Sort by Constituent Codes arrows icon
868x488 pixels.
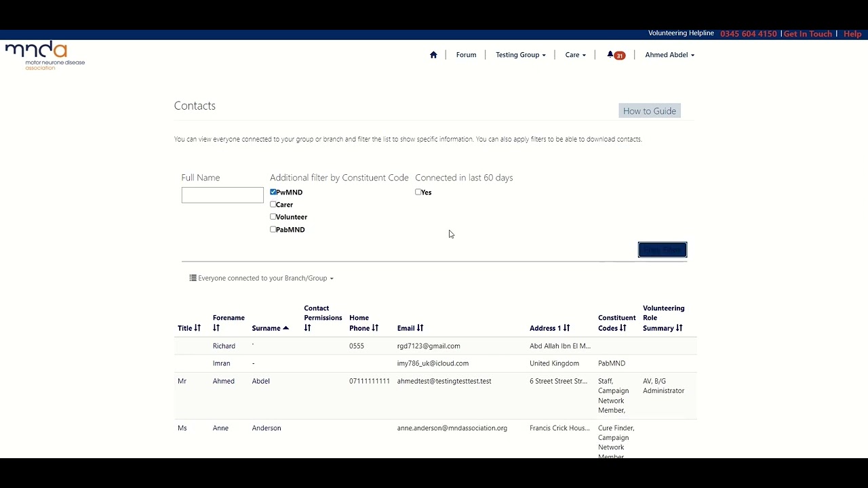pyautogui.click(x=623, y=328)
